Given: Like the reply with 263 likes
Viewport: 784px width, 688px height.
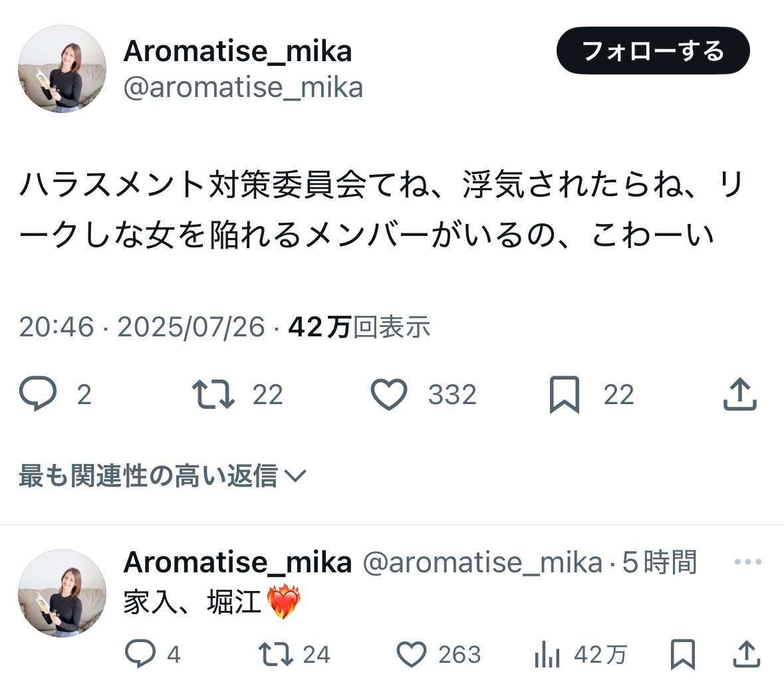Looking at the screenshot, I should [412, 654].
